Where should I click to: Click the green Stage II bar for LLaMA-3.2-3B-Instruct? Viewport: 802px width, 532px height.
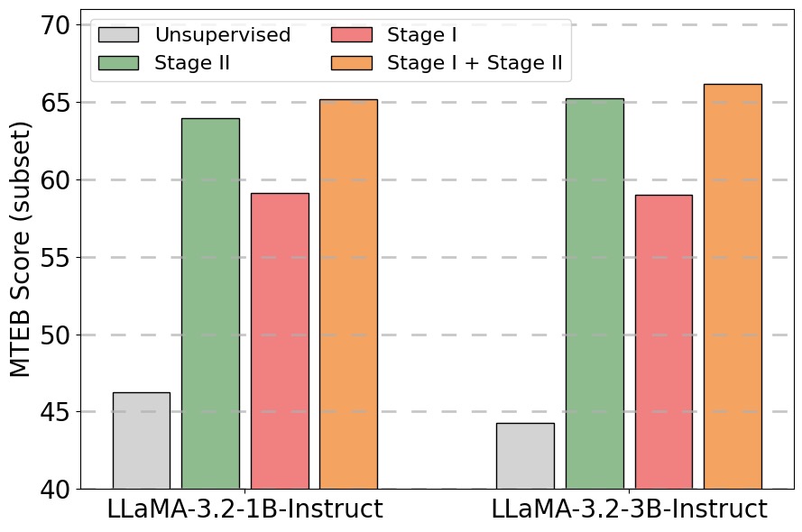click(595, 293)
